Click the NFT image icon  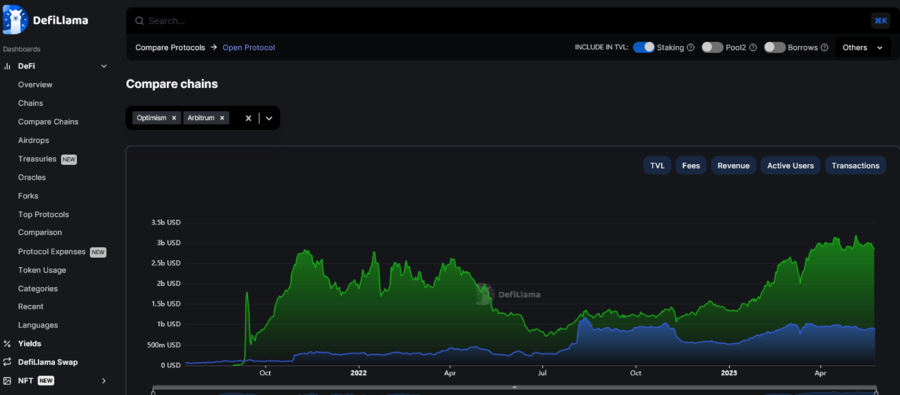7,381
